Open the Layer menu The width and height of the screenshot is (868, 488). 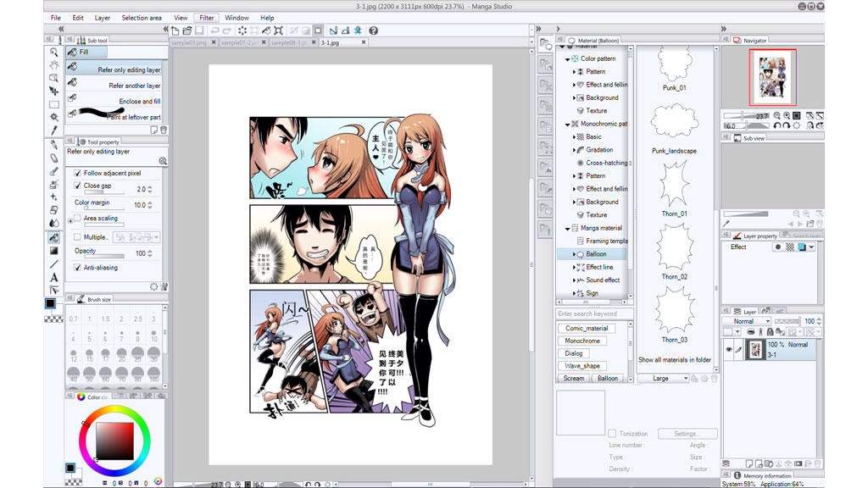(x=103, y=18)
